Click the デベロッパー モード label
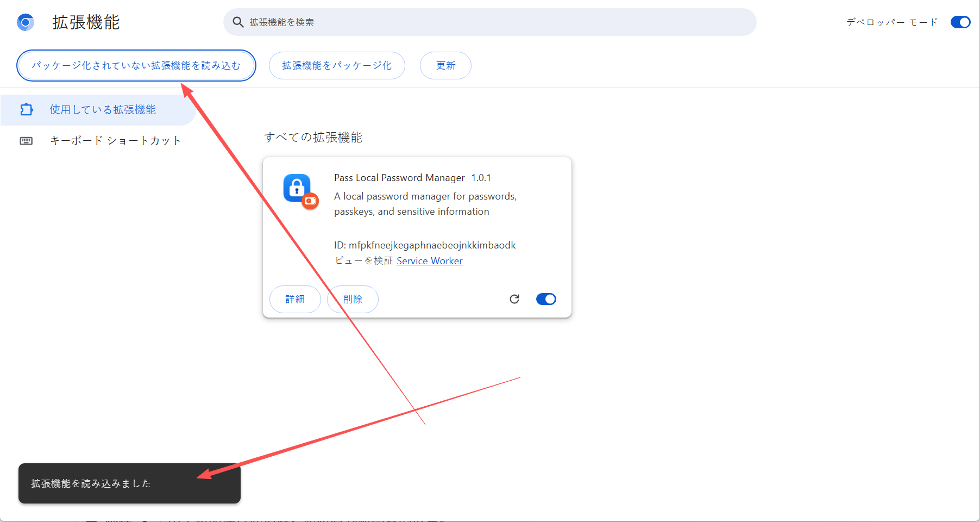This screenshot has width=980, height=522. click(892, 22)
